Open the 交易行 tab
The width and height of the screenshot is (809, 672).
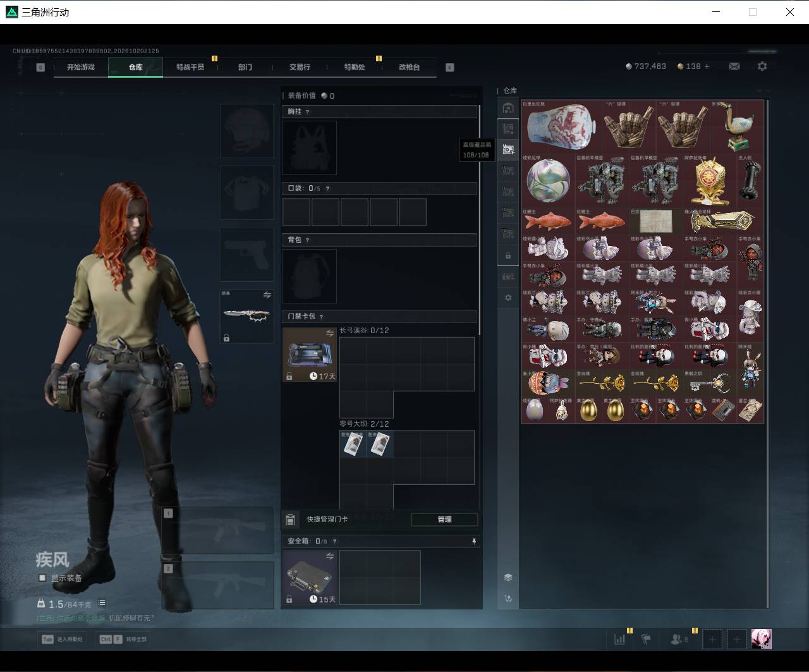tap(300, 67)
